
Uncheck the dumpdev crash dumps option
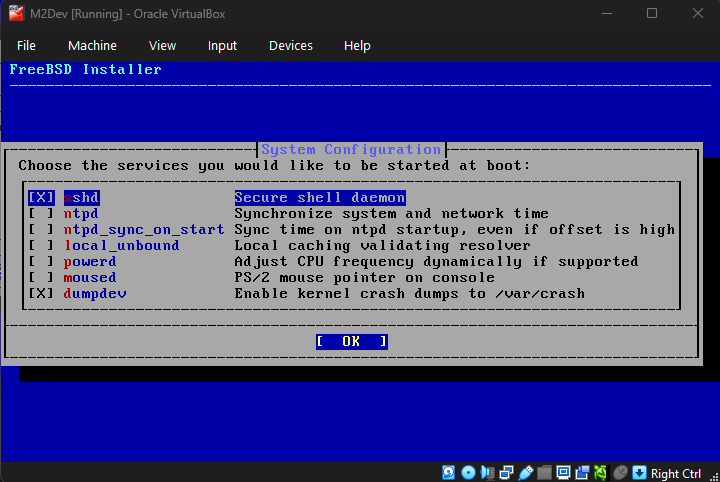coord(41,294)
